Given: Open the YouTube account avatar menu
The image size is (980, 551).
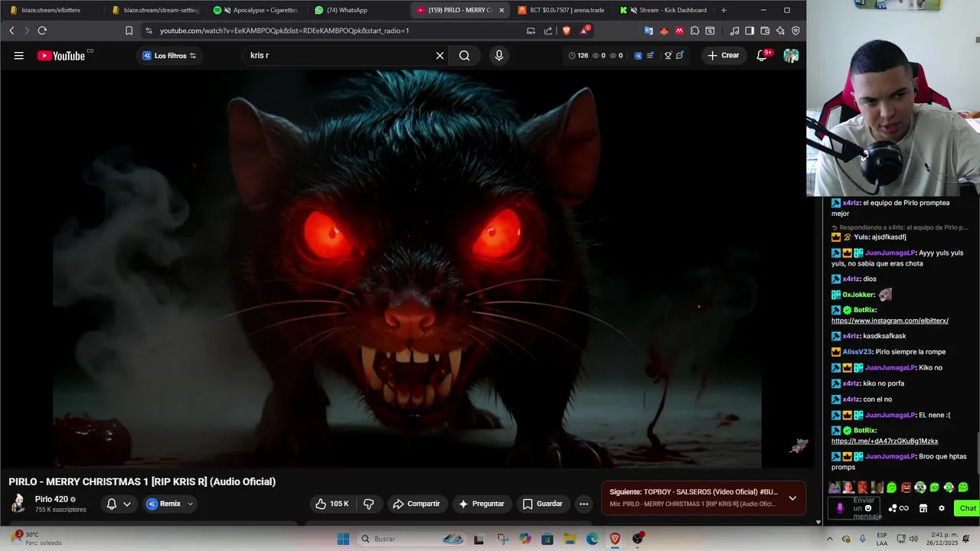Looking at the screenshot, I should coord(791,55).
